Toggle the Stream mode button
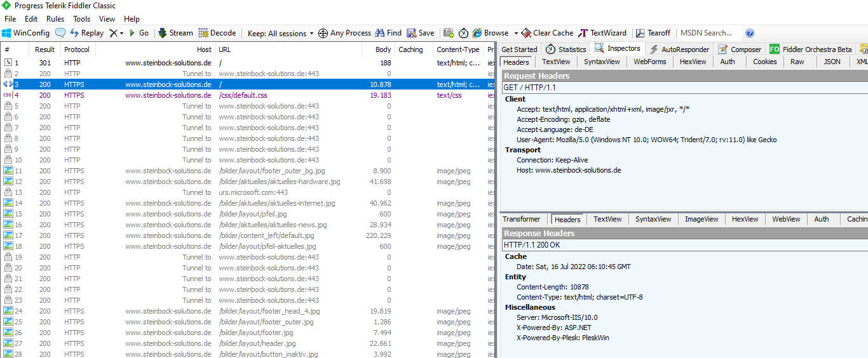 (175, 33)
